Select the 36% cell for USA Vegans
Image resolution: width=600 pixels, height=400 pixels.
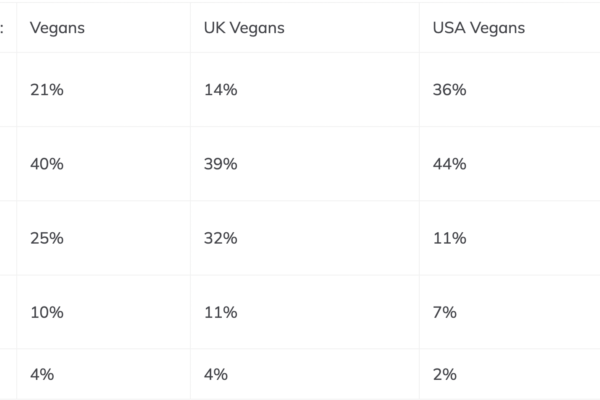(x=449, y=90)
